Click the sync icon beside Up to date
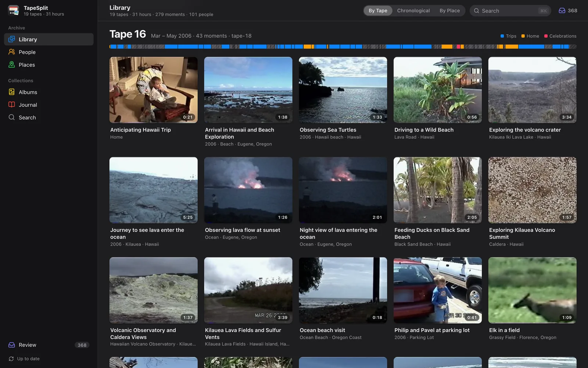 [x=11, y=359]
